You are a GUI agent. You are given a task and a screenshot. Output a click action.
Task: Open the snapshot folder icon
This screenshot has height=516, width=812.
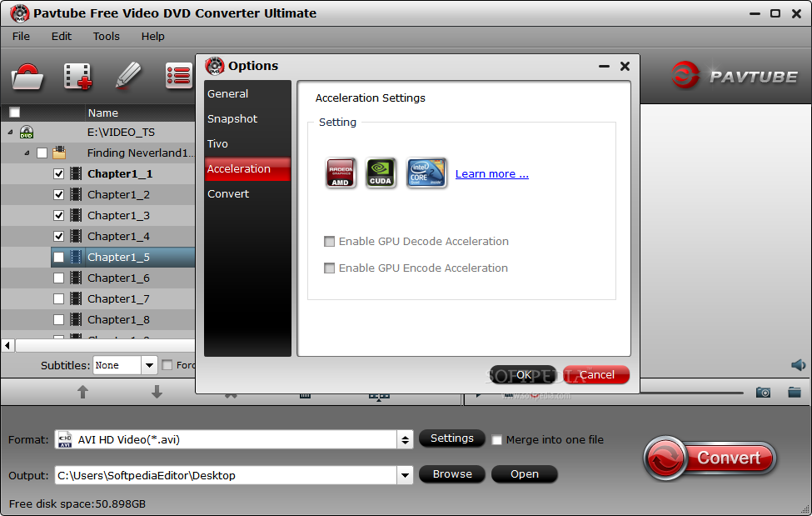tap(795, 392)
